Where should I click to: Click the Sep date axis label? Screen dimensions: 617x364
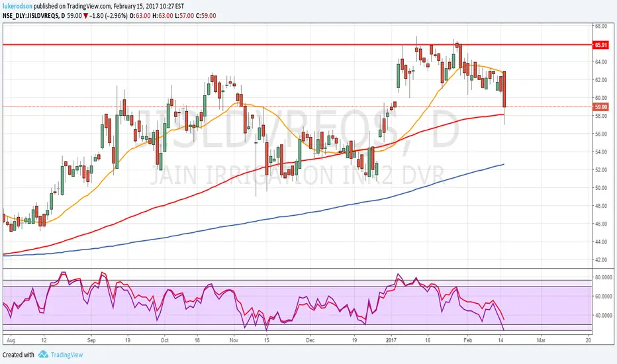[x=91, y=340]
